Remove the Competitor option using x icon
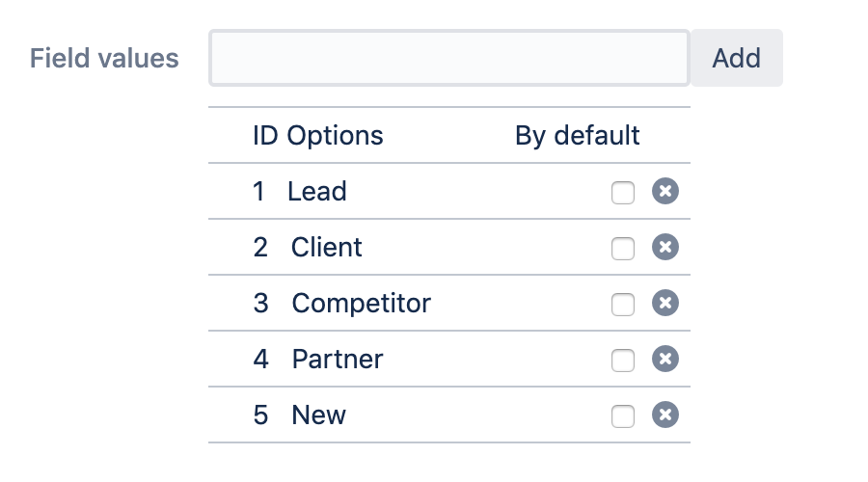This screenshot has width=868, height=482. 665,304
